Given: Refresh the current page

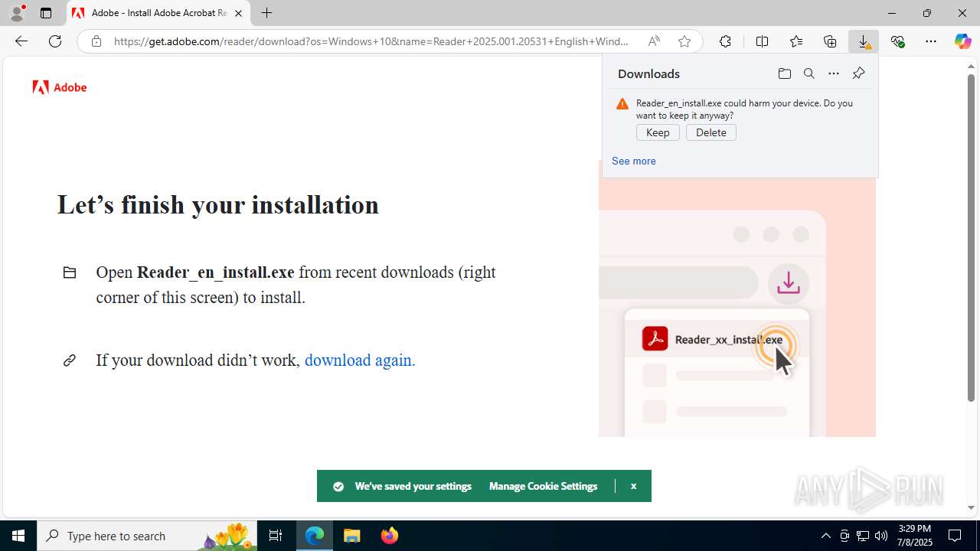Looking at the screenshot, I should (55, 41).
